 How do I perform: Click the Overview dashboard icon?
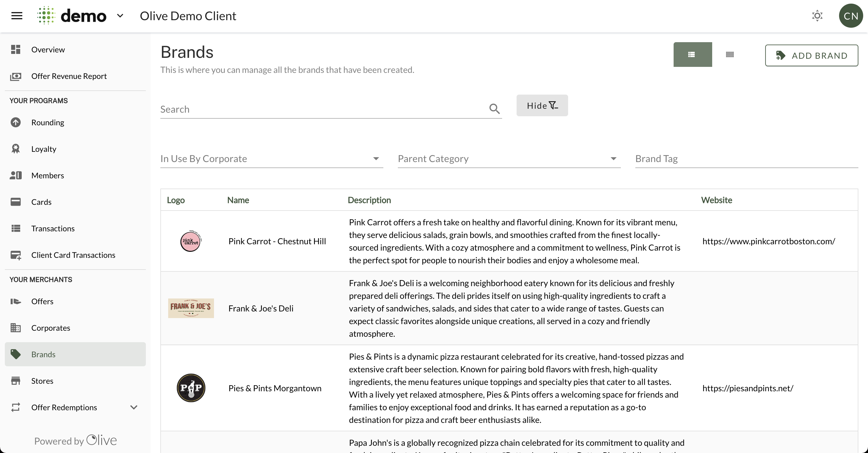(x=15, y=49)
